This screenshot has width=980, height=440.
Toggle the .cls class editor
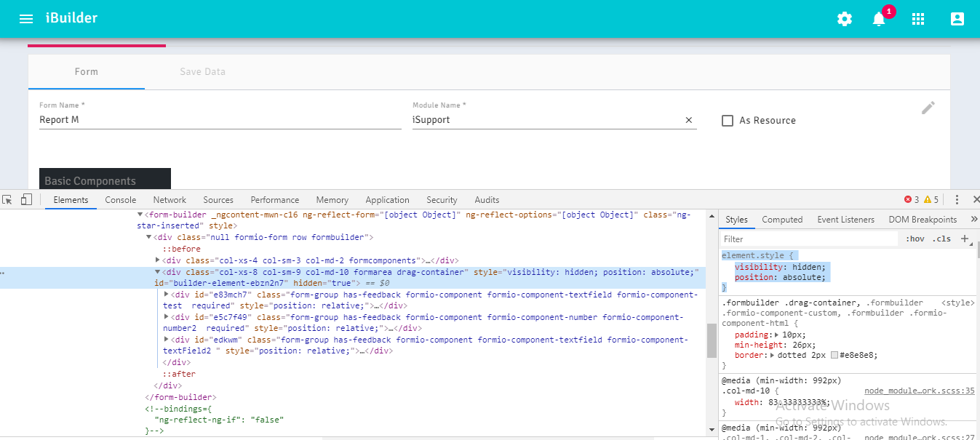click(941, 238)
